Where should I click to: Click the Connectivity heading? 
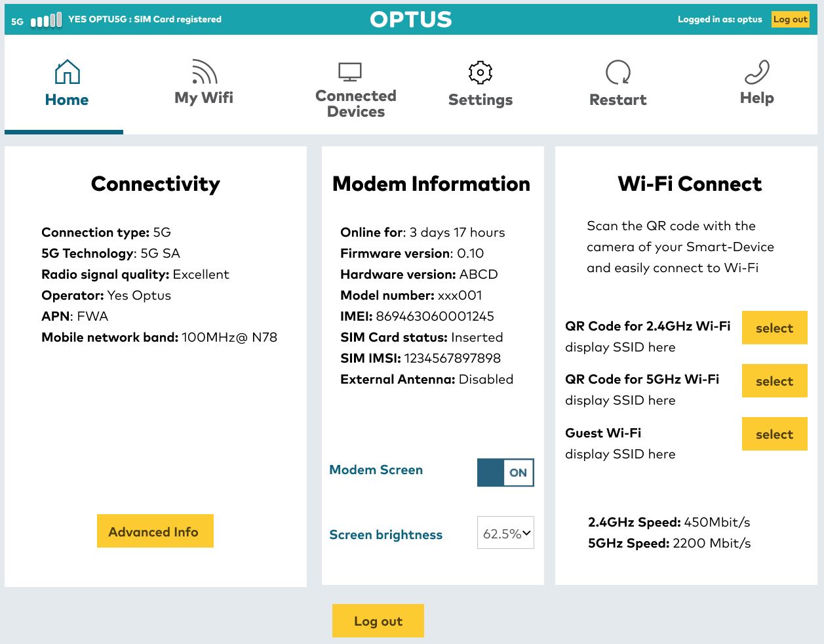click(155, 184)
